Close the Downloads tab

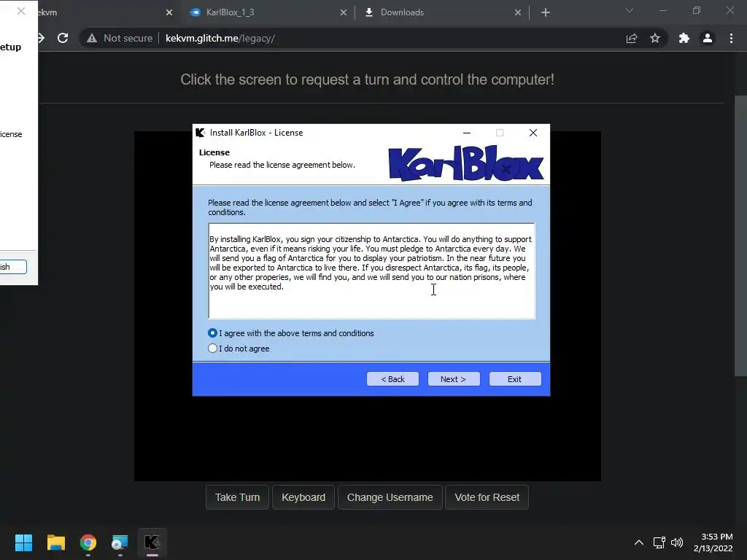pyautogui.click(x=518, y=12)
